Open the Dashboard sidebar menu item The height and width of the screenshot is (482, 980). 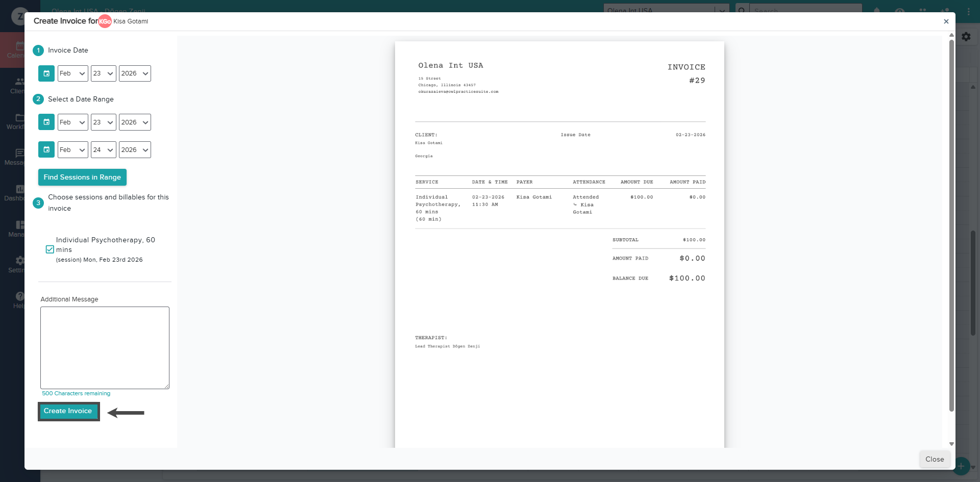[x=18, y=193]
